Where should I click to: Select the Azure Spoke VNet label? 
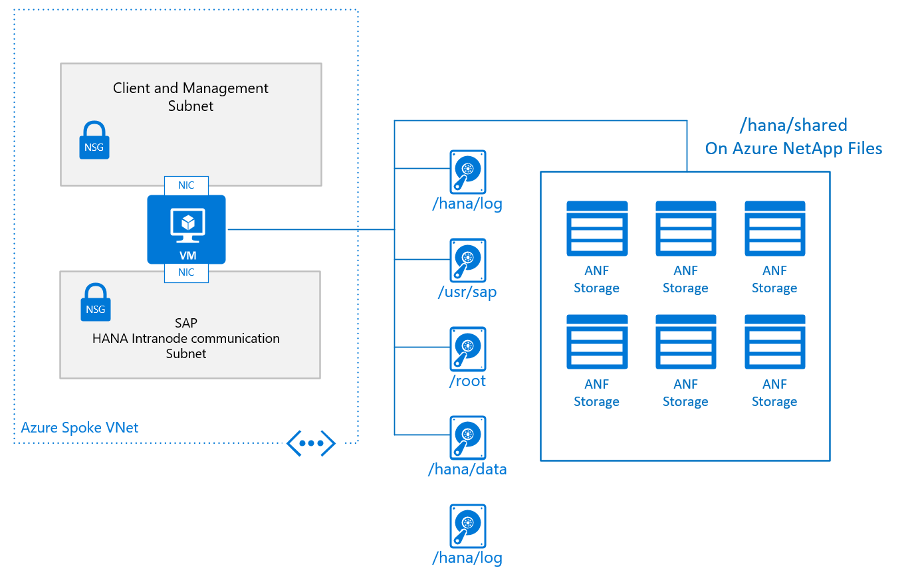point(80,427)
